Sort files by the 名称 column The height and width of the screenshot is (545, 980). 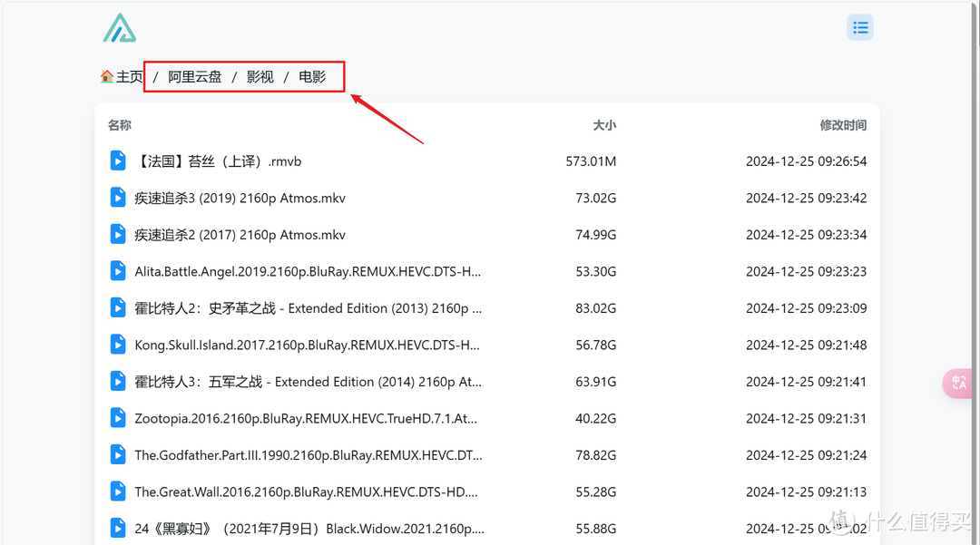119,124
